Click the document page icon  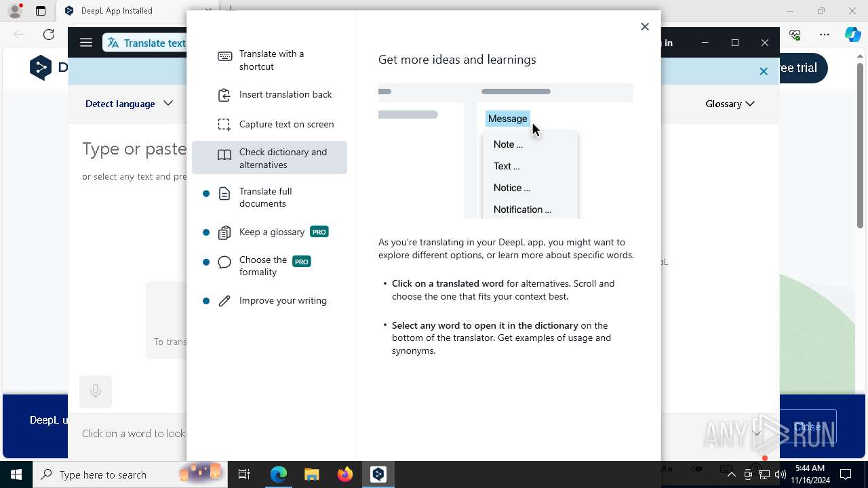(x=224, y=195)
